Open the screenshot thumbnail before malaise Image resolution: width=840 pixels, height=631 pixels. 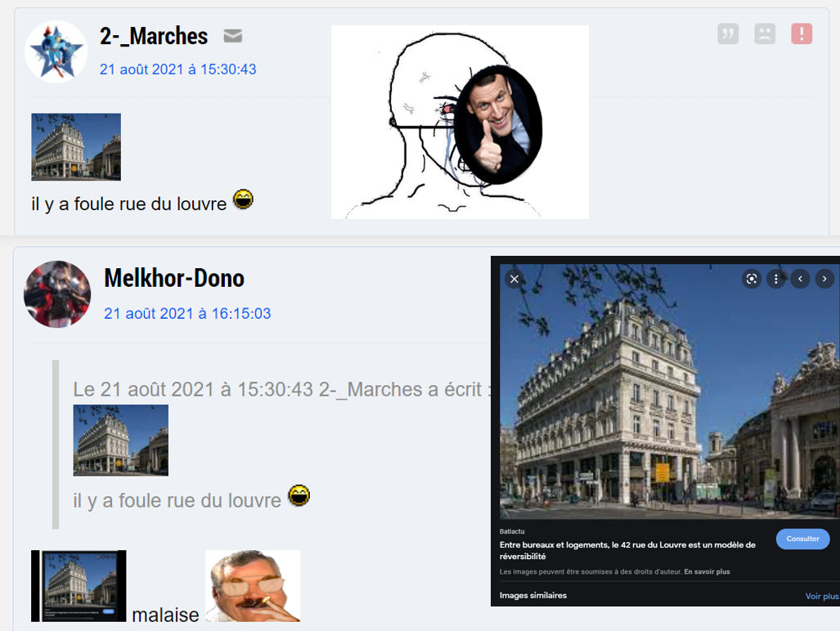(x=79, y=585)
